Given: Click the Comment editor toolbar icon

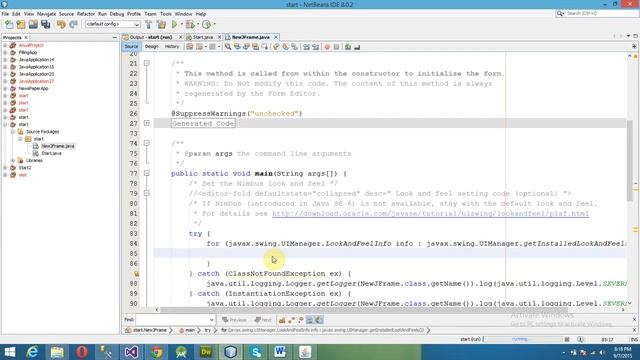Looking at the screenshot, I should 348,47.
